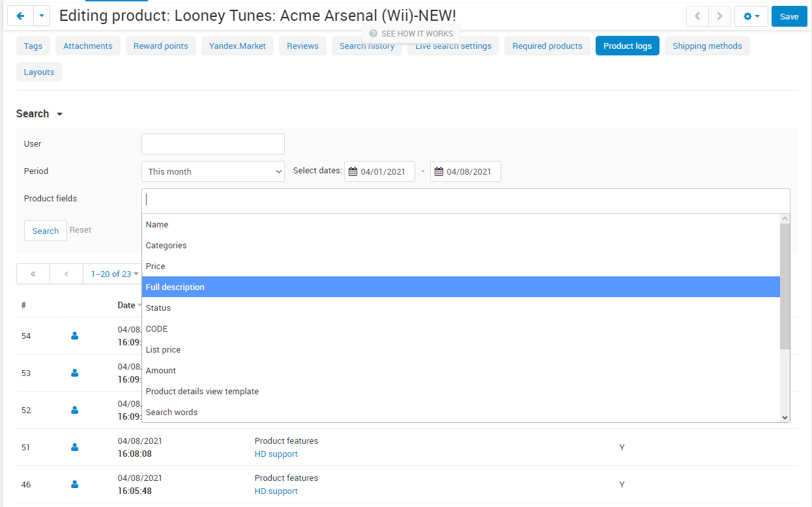
Task: Open the dropdown beside the back arrow
Action: click(x=41, y=16)
